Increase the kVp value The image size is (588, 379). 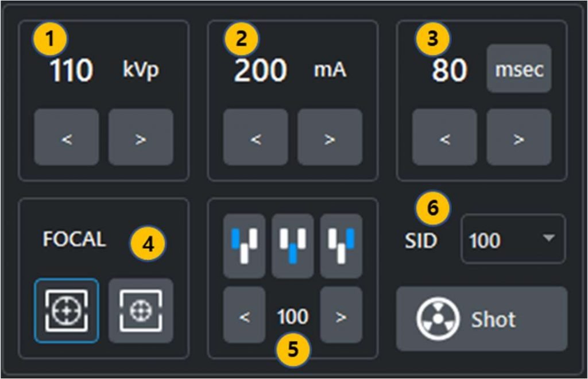(x=141, y=139)
